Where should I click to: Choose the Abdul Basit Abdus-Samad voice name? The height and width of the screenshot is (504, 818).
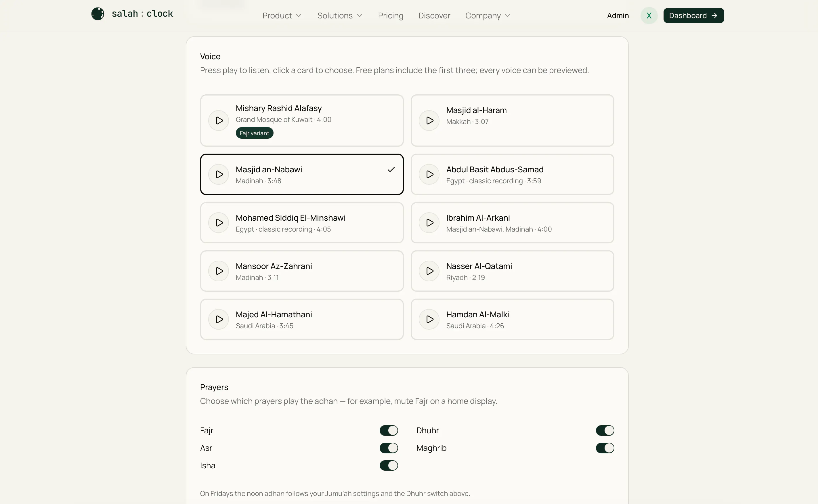click(494, 169)
